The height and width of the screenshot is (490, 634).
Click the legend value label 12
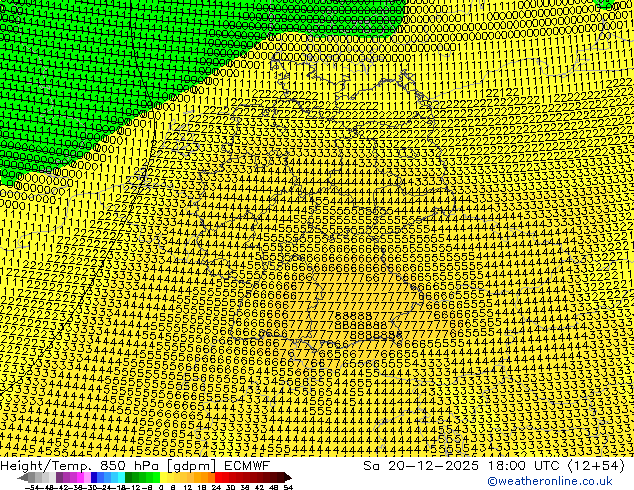pos(187,488)
